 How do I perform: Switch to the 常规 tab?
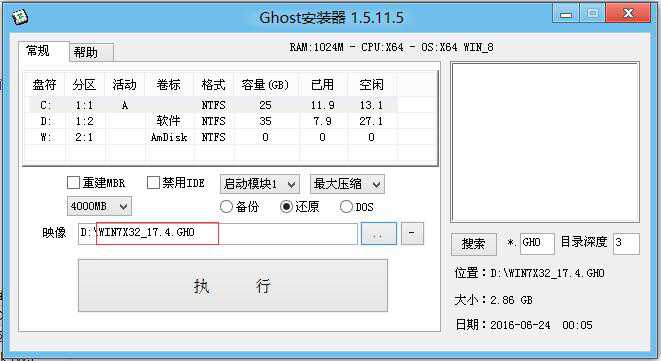(x=43, y=51)
